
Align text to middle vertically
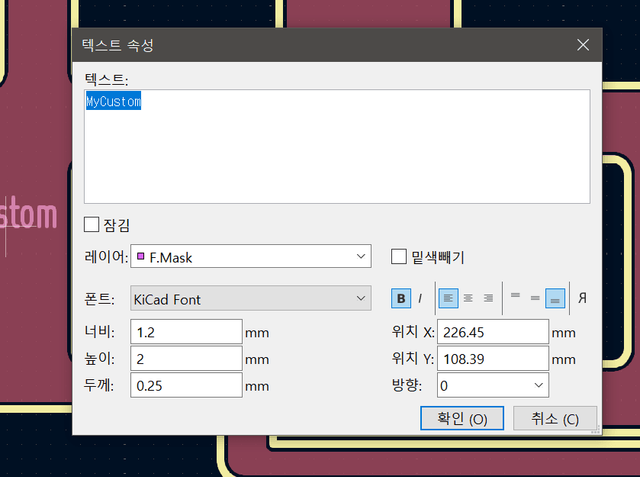coord(535,298)
